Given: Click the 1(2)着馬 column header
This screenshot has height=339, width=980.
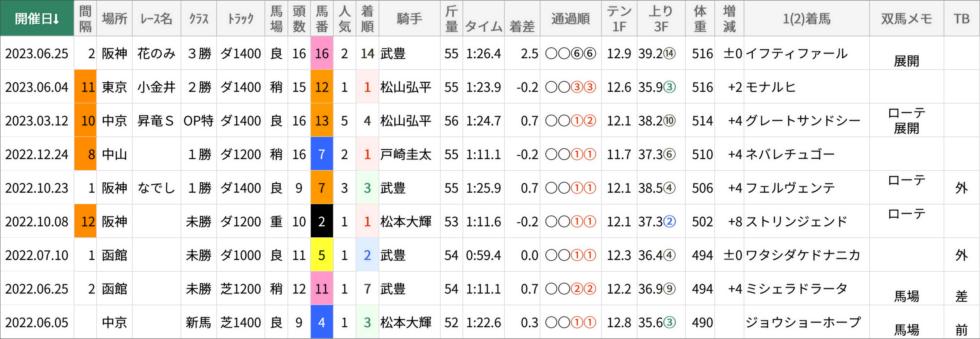Looking at the screenshot, I should (807, 18).
